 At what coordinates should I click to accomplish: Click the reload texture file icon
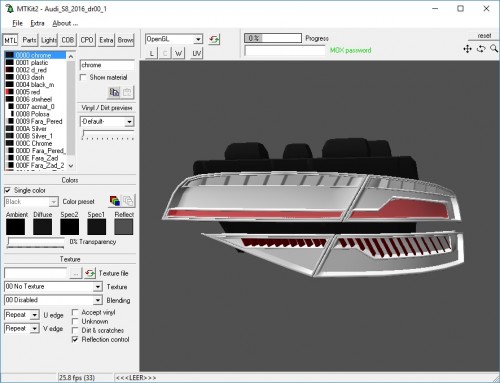(x=89, y=273)
